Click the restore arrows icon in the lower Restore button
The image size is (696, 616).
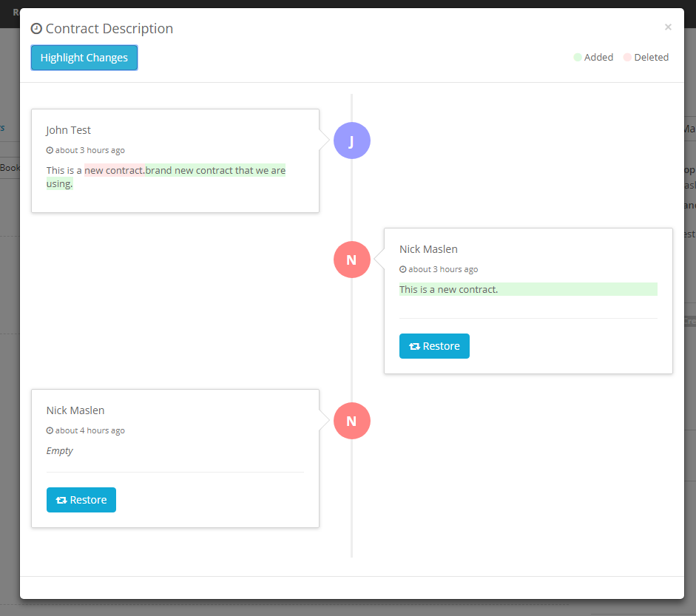tap(62, 500)
